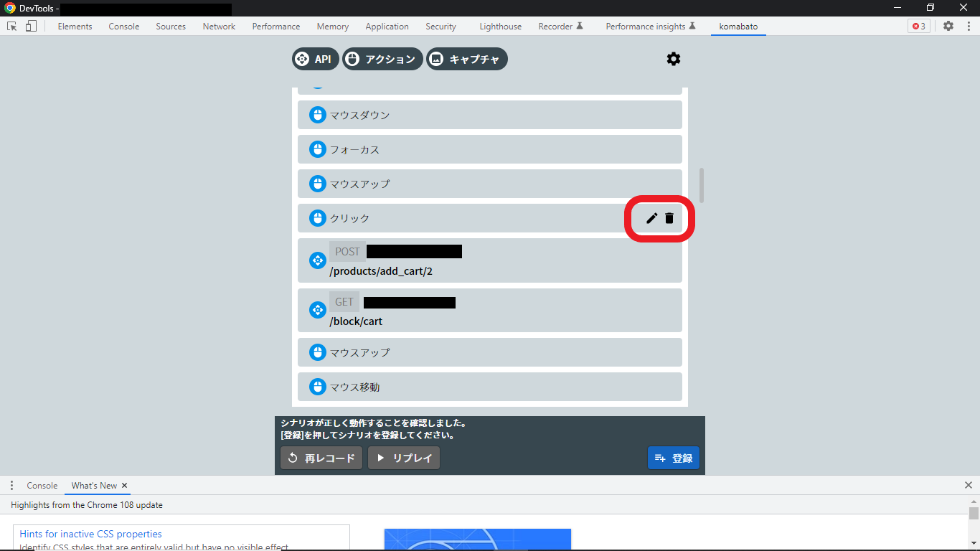
Task: Open Hints for inactive CSS properties link
Action: click(x=90, y=534)
